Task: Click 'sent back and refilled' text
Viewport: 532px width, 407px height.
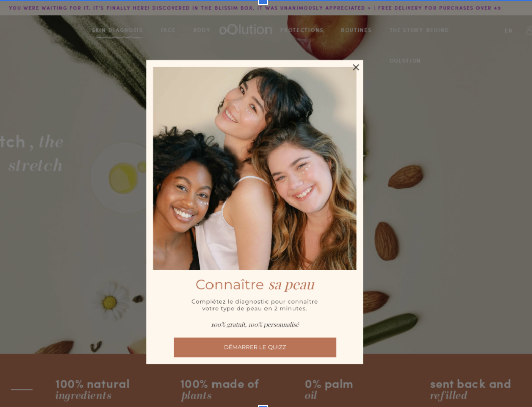Action: [x=470, y=390]
